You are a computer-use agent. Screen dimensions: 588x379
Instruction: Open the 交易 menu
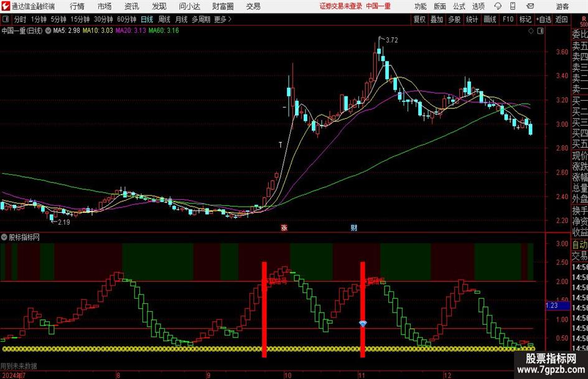click(253, 6)
